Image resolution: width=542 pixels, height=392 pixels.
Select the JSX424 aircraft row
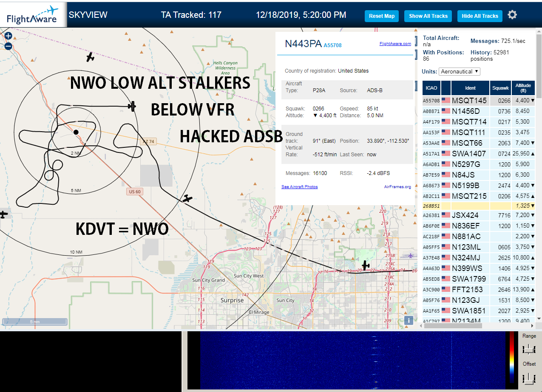(x=479, y=215)
